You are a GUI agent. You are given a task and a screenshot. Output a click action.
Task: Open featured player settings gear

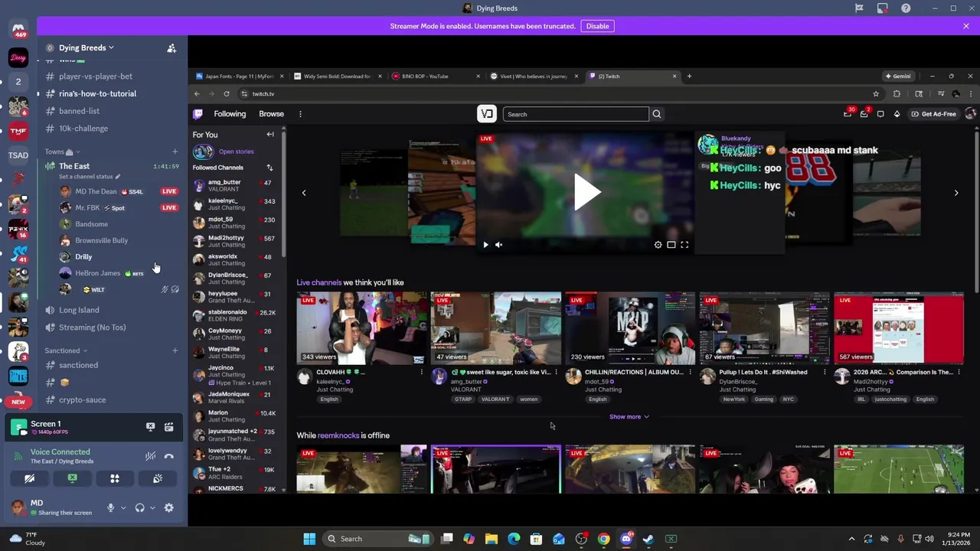(x=658, y=245)
